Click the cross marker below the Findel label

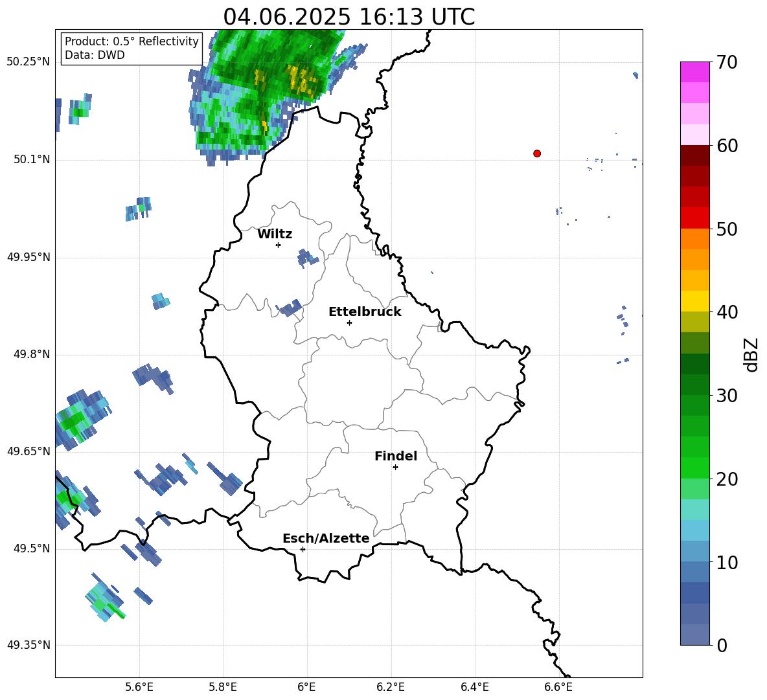[395, 468]
